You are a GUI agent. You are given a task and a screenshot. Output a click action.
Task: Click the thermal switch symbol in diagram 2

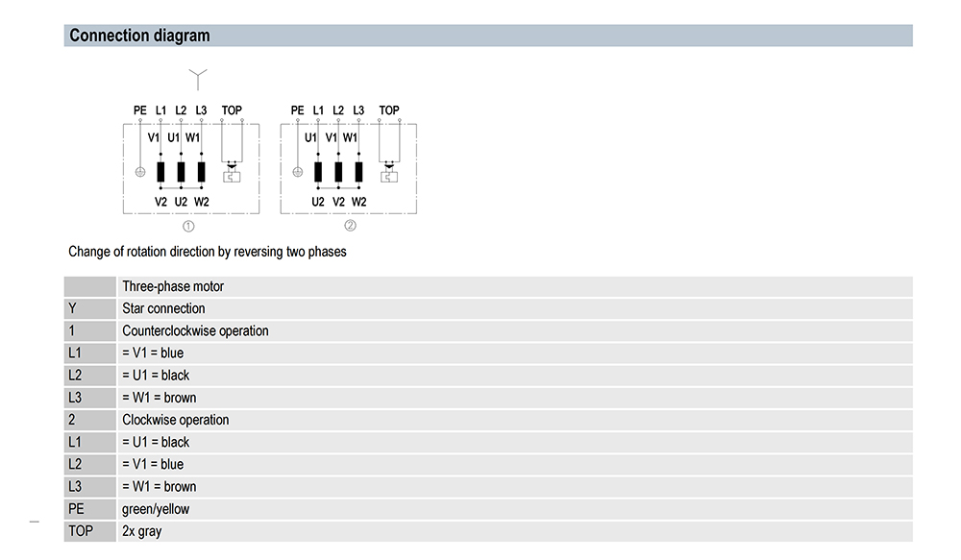388,172
